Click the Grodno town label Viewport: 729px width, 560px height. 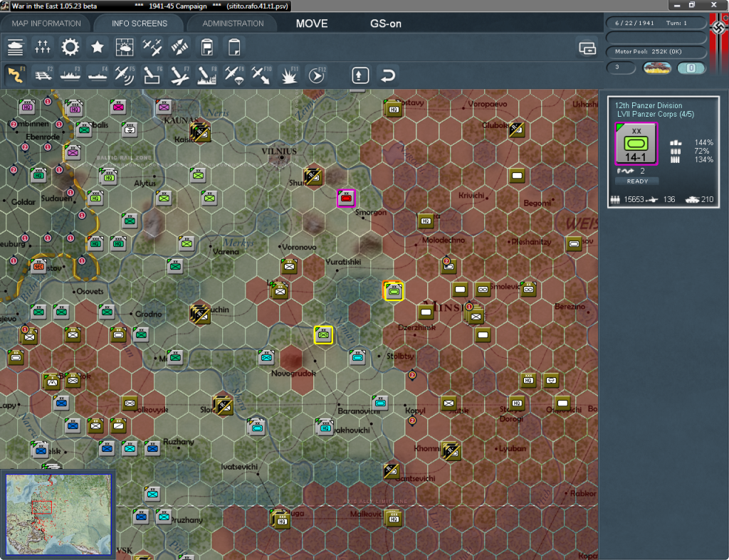click(148, 314)
